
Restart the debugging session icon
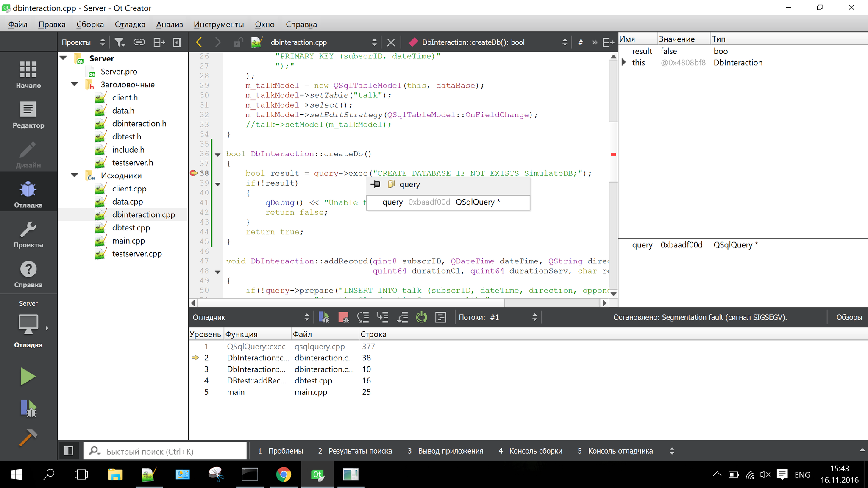point(421,317)
